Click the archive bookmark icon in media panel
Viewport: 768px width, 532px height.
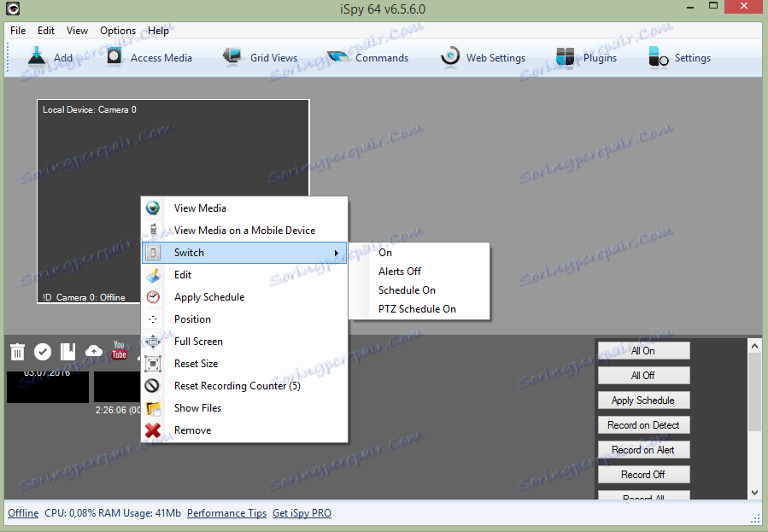point(67,352)
